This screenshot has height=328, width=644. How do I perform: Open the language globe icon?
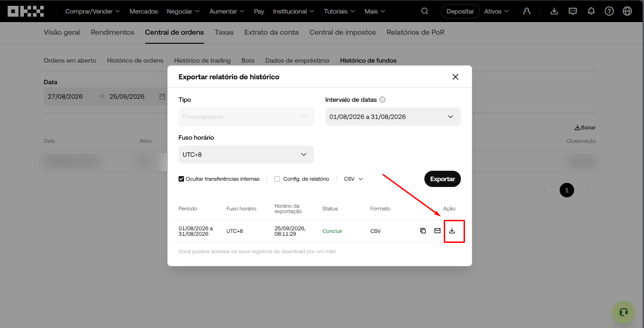627,11
